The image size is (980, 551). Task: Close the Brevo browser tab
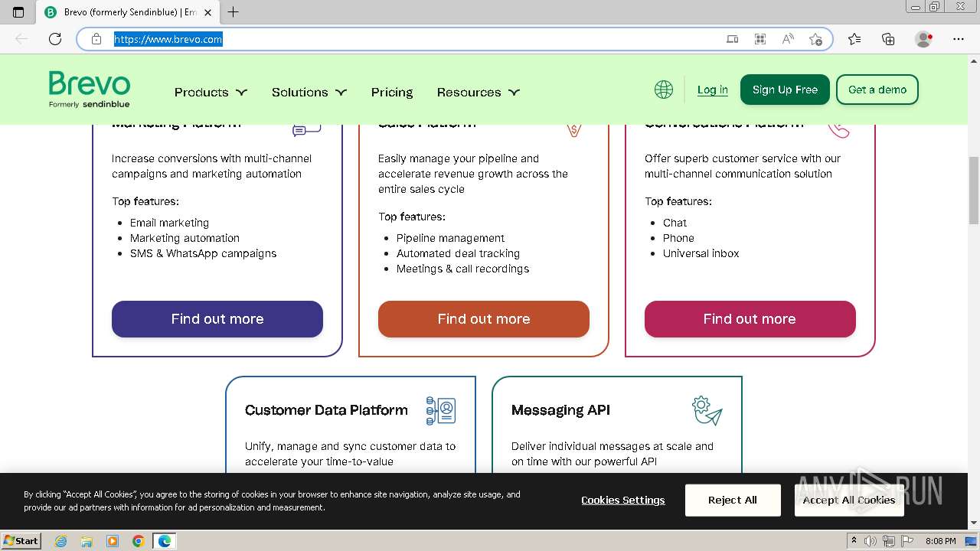click(208, 12)
